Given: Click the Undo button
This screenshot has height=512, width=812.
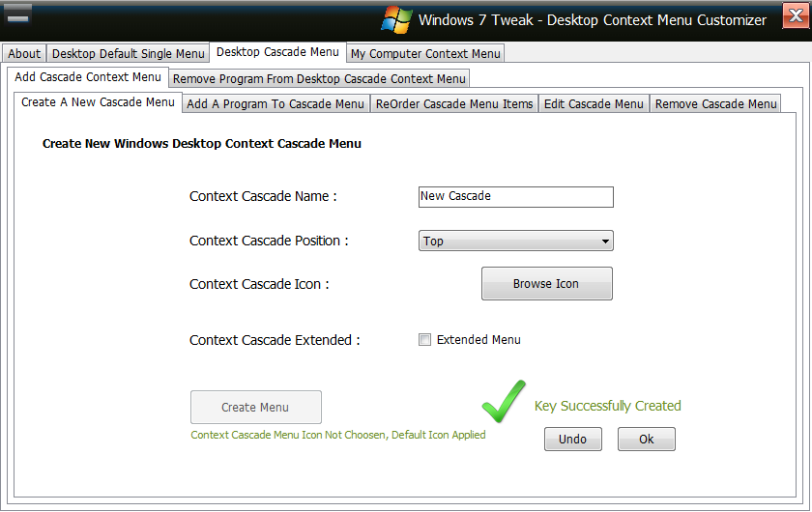Looking at the screenshot, I should click(x=572, y=439).
